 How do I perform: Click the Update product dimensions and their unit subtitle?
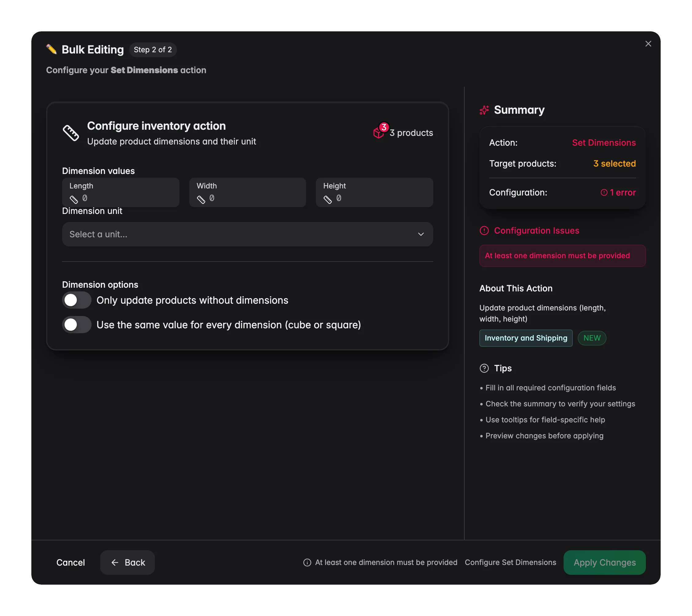click(171, 142)
